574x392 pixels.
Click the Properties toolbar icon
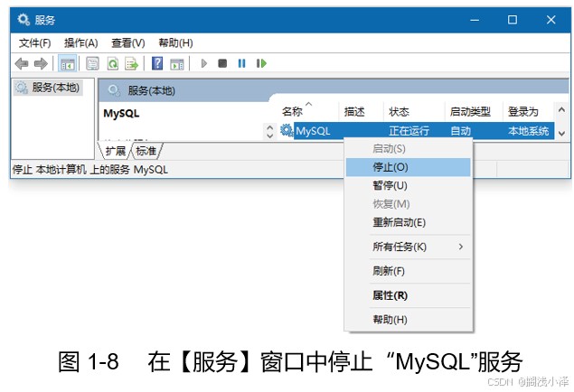point(92,63)
